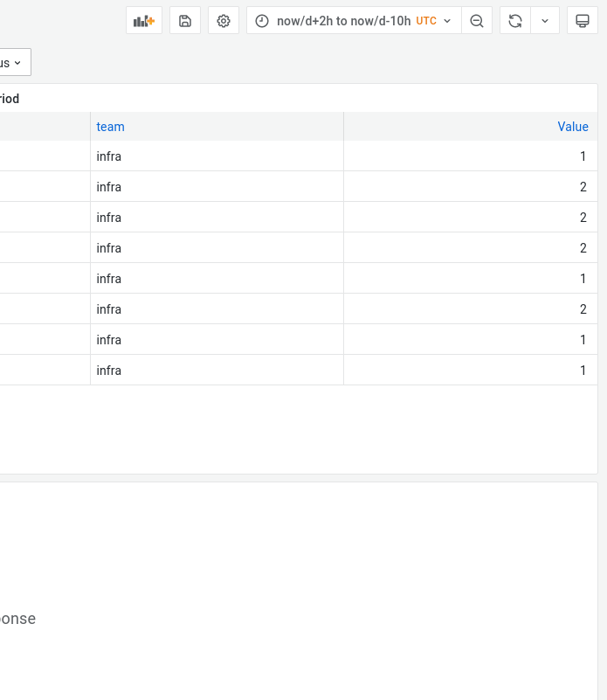Cycle view mode with the monitor icon
Image resolution: width=607 pixels, height=700 pixels.
(x=582, y=20)
